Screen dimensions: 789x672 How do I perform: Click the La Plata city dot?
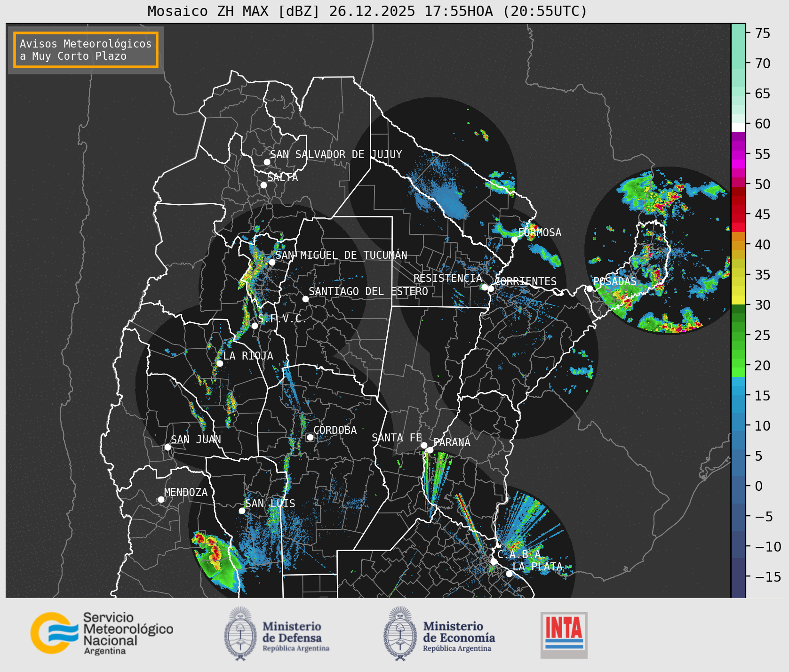(x=509, y=573)
